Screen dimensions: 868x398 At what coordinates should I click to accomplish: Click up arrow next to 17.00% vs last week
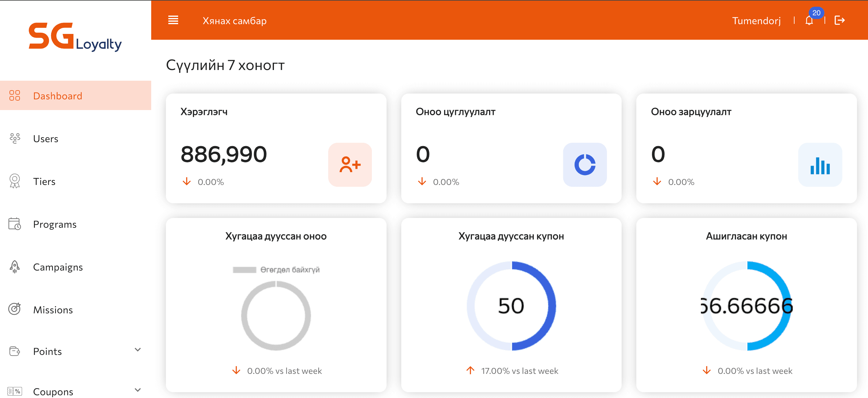[x=470, y=370]
